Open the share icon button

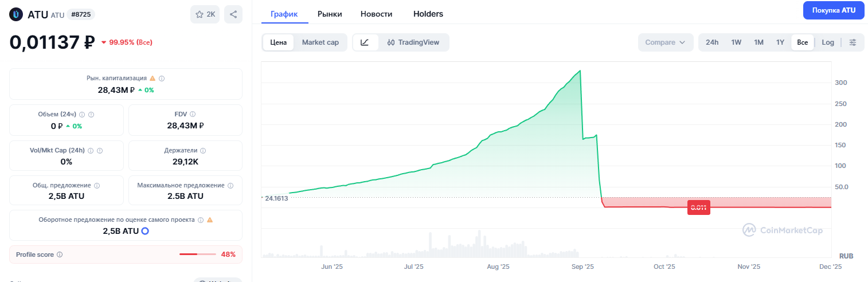click(x=233, y=14)
